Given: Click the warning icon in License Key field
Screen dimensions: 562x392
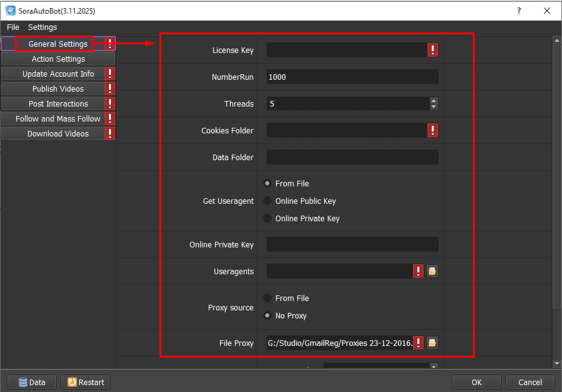Looking at the screenshot, I should pyautogui.click(x=432, y=50).
